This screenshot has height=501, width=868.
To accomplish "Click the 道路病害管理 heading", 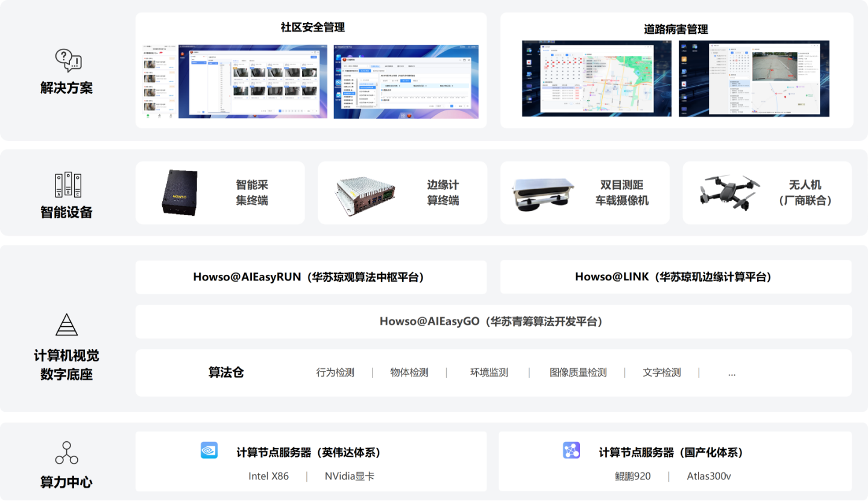I will pos(676,29).
